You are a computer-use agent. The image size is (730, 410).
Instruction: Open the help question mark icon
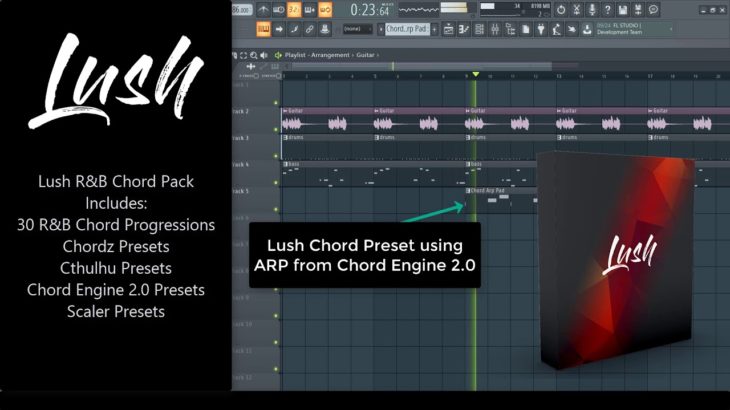coord(607,10)
